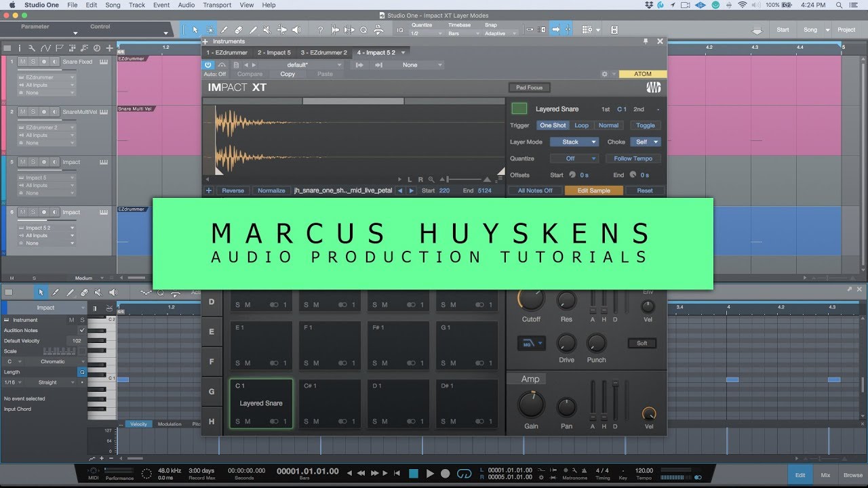The width and height of the screenshot is (868, 488).
Task: Mute the Snare Fixed track
Action: coord(22,62)
